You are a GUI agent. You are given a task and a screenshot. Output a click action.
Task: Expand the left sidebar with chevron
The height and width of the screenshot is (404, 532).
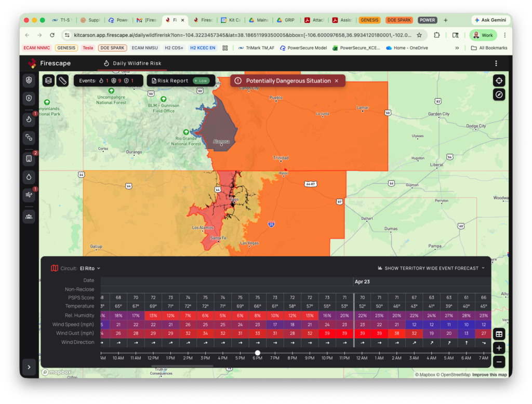click(x=29, y=367)
